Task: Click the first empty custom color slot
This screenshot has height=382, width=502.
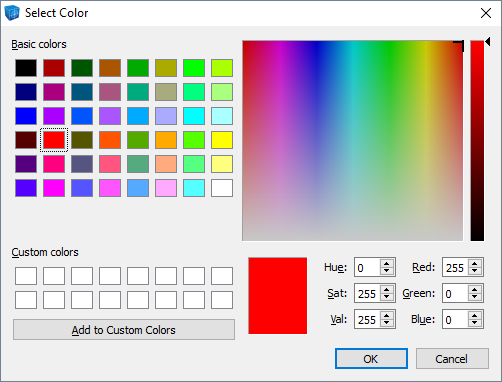Action: [x=26, y=276]
